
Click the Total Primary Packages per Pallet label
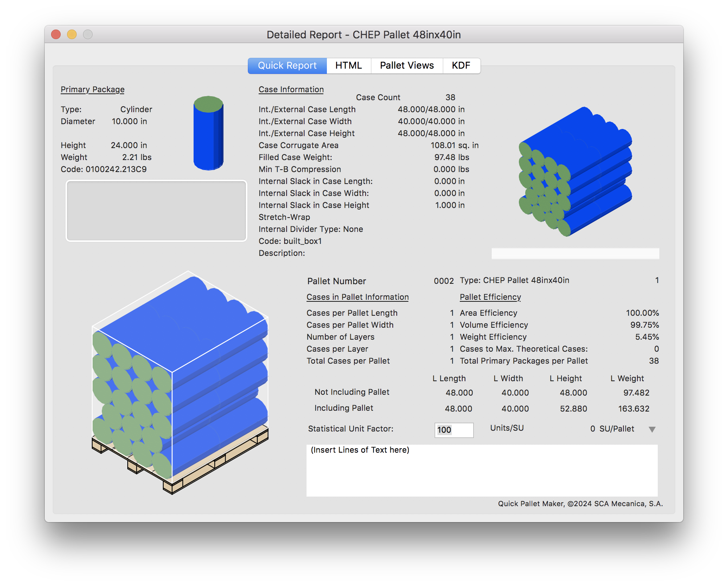click(524, 361)
